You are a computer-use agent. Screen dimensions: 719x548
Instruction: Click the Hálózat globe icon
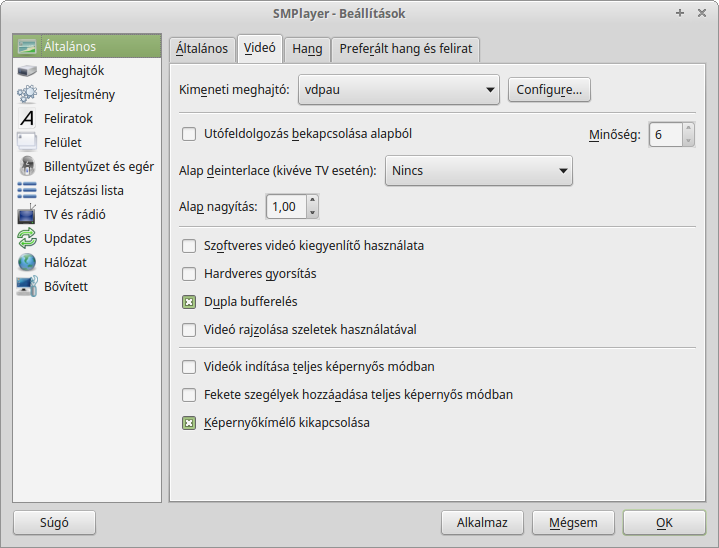[27, 262]
